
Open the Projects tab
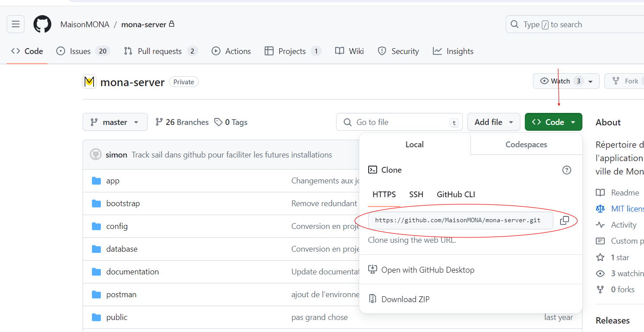(x=293, y=51)
